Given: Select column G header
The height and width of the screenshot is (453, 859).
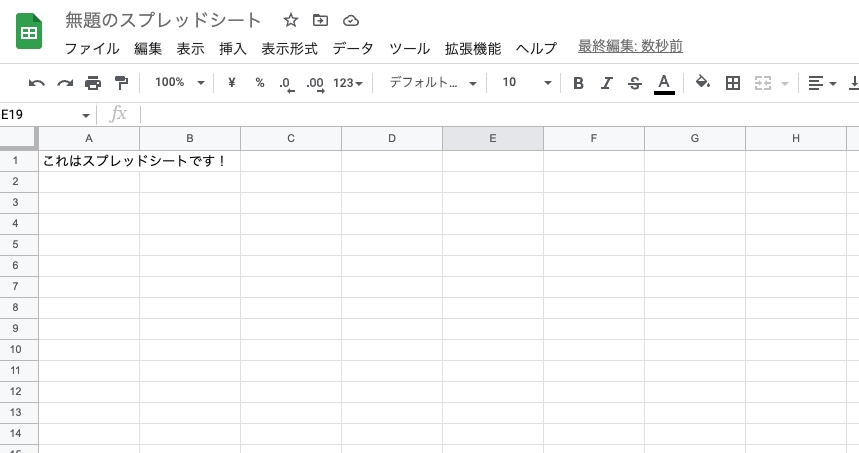Looking at the screenshot, I should pyautogui.click(x=695, y=139).
